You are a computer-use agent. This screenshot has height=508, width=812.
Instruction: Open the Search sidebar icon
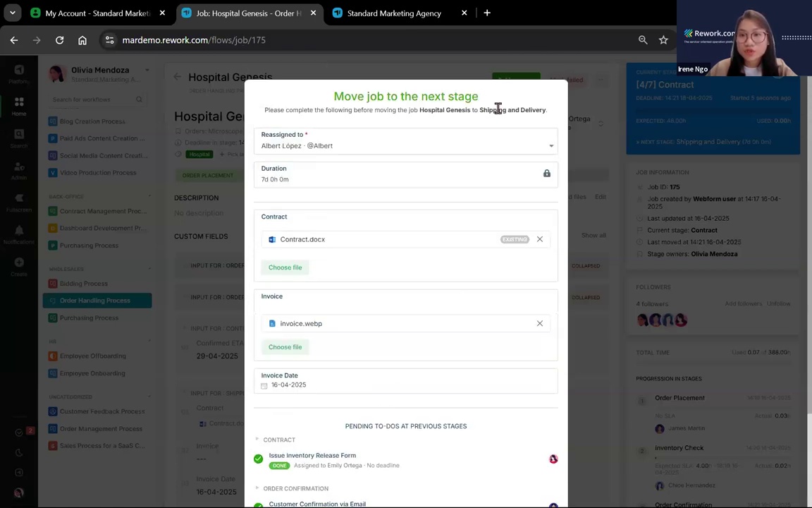click(x=19, y=138)
